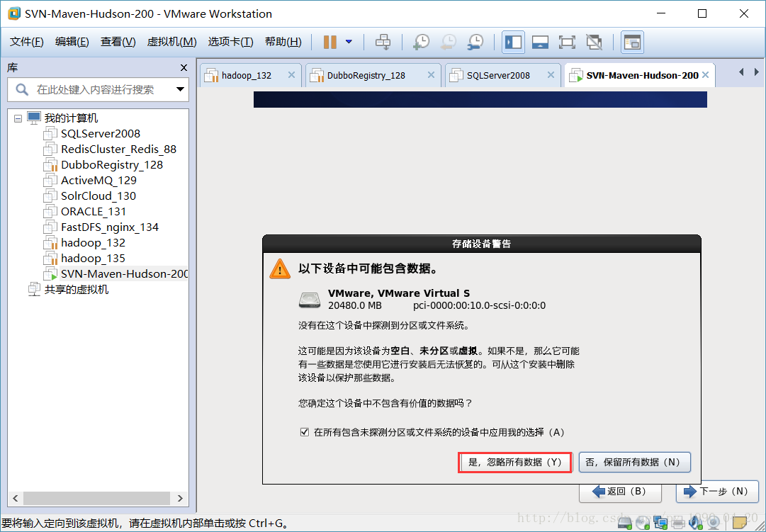Screen dimensions: 766x532
Task: Click 否，保留所有数据 (N) button
Action: [x=635, y=462]
